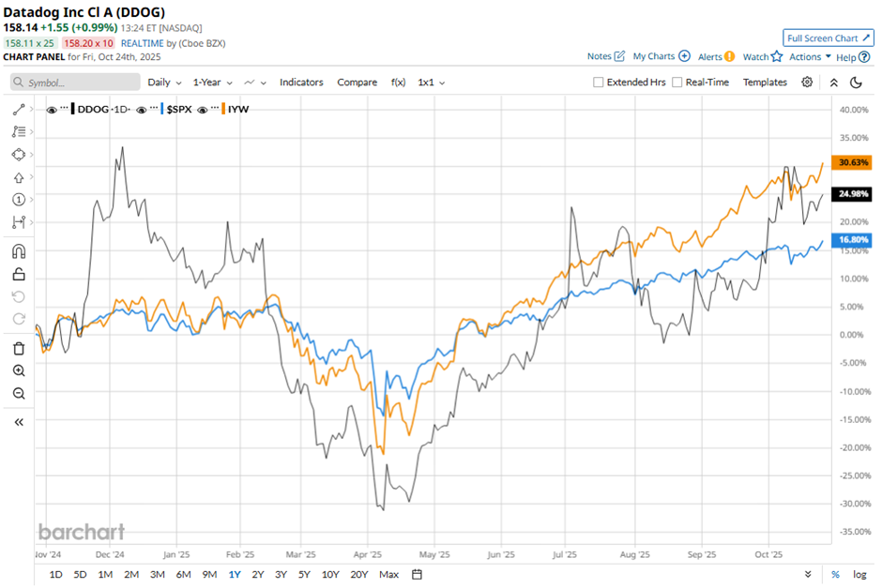Expand the shapes tool submenu arrow

32,155
